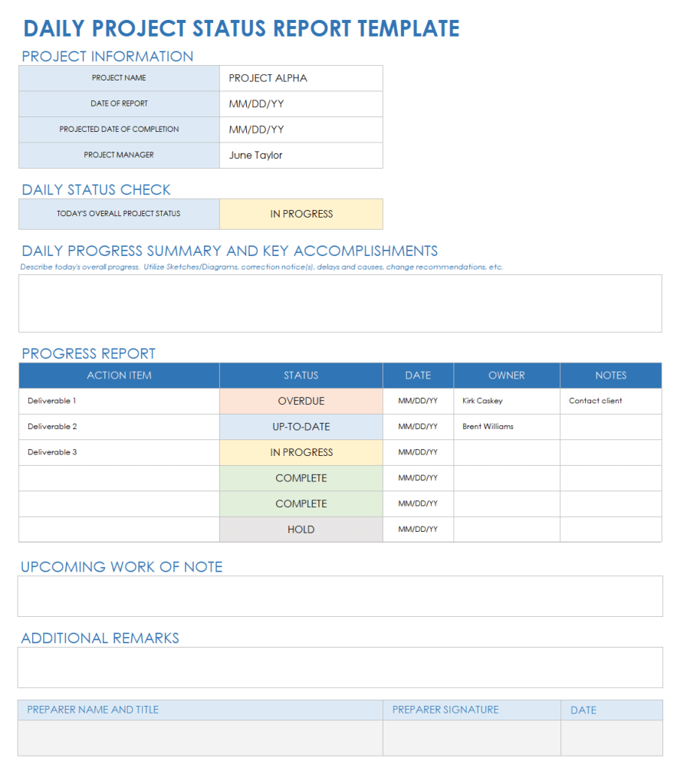Select the Kirk Caskey owner cell
This screenshot has width=690, height=784.
506,401
